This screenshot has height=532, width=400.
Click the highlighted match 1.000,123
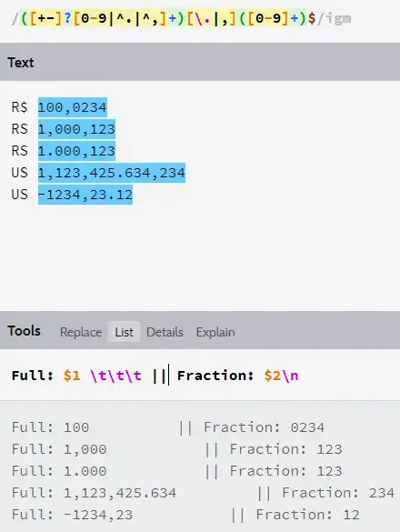[x=76, y=151]
